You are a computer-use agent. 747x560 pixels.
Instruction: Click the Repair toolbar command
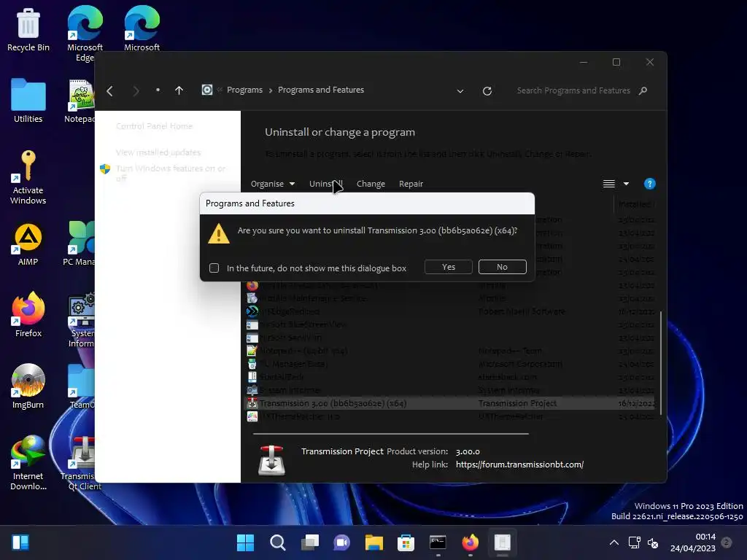click(411, 184)
